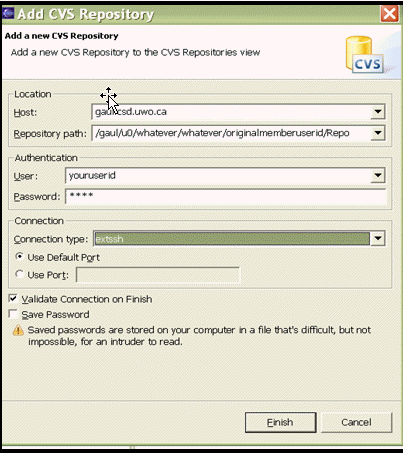403x453 pixels.
Task: Select the Use Port radio button
Action: point(20,274)
